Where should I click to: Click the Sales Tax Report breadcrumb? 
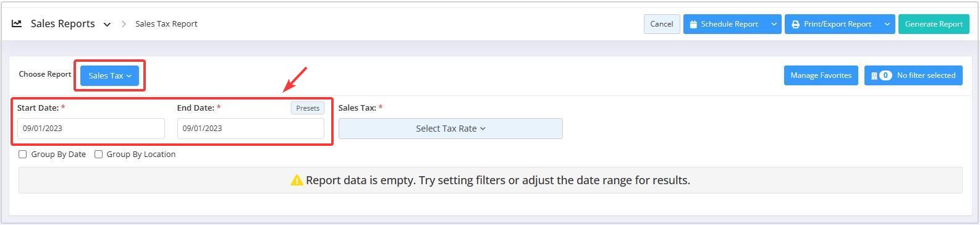tap(166, 23)
